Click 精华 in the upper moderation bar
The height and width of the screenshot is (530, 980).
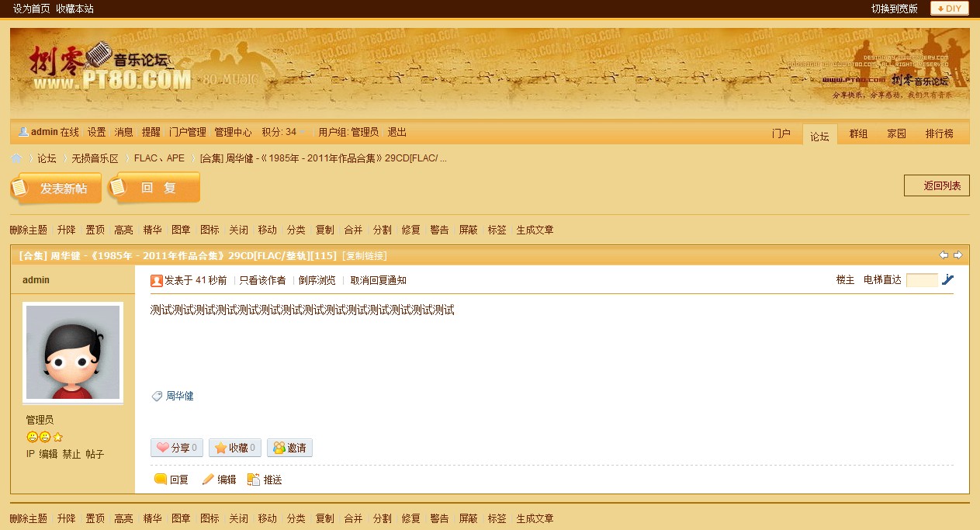point(152,230)
